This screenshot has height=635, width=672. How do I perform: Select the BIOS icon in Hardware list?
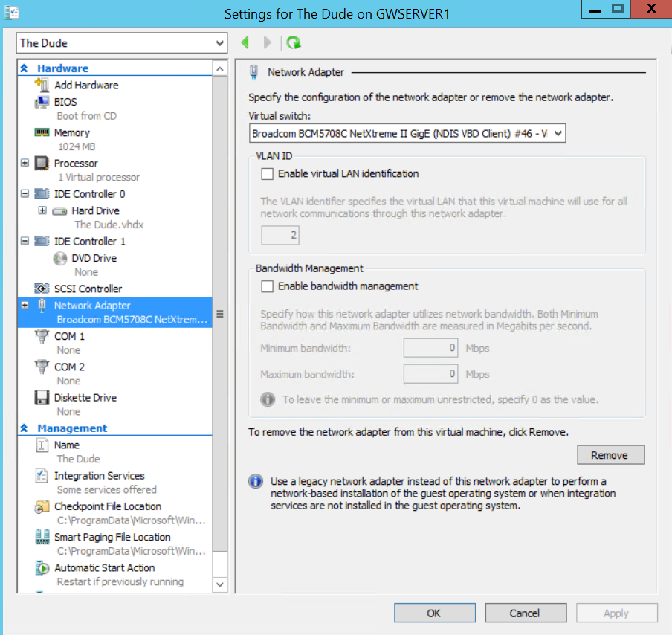tap(41, 101)
